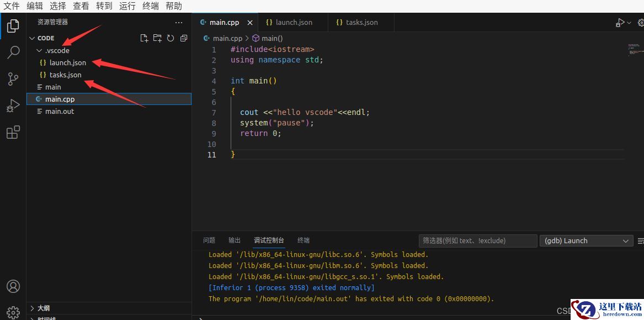Click the system("pause") line
Viewport: 644px width, 320px height.
click(x=277, y=123)
